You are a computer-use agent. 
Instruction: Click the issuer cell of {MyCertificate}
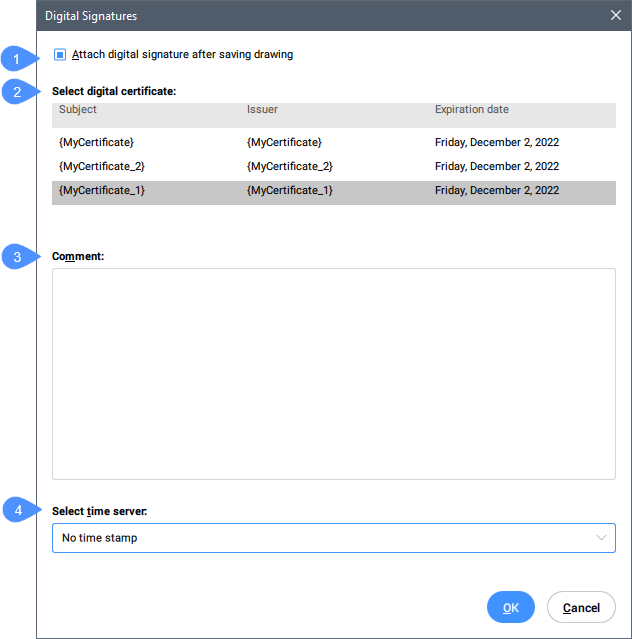coord(284,143)
